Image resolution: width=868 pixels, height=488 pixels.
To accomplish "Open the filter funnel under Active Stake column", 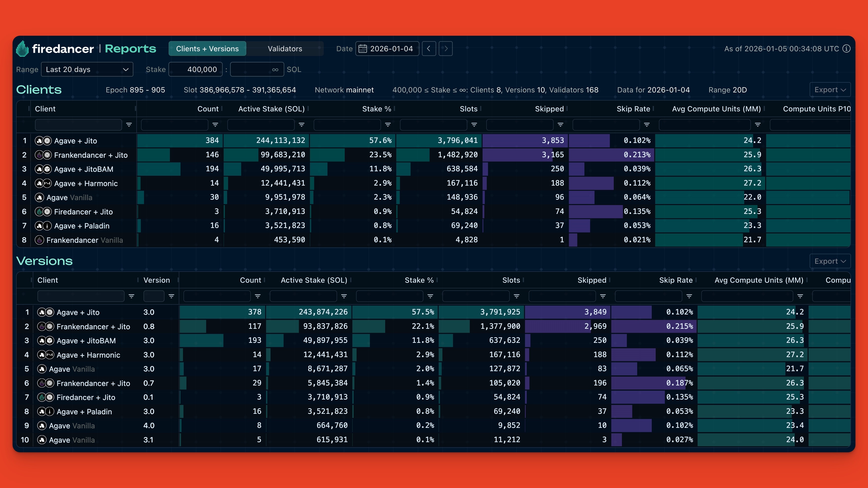I will (301, 125).
